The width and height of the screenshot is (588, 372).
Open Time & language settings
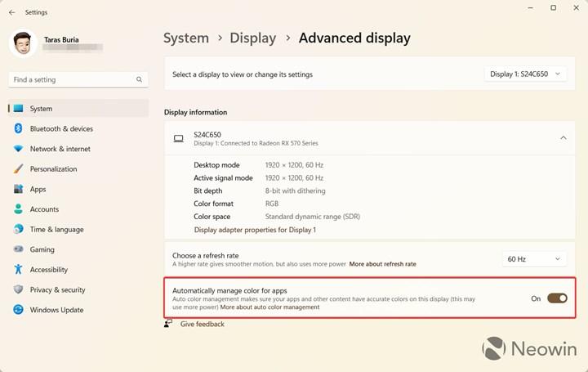pyautogui.click(x=56, y=230)
